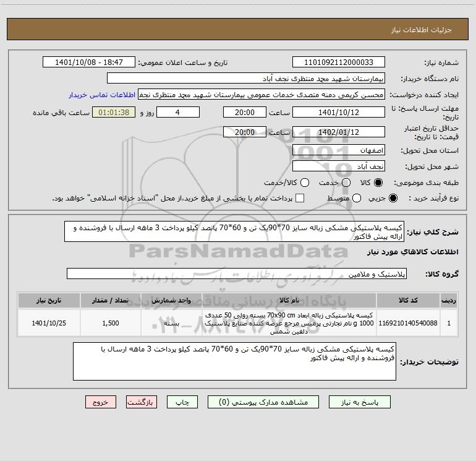Select the جزیی purchase type radio
Viewport: 476px width, 461px height.
click(393, 198)
